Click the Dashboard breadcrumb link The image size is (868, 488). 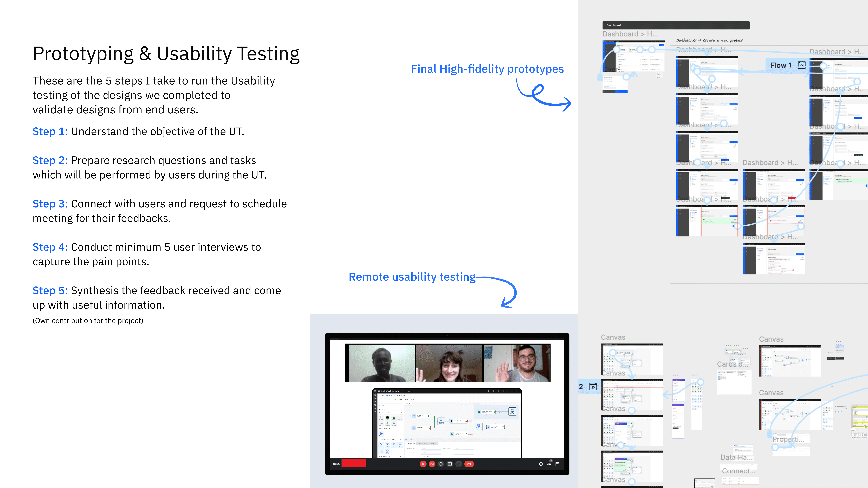(x=390, y=395)
